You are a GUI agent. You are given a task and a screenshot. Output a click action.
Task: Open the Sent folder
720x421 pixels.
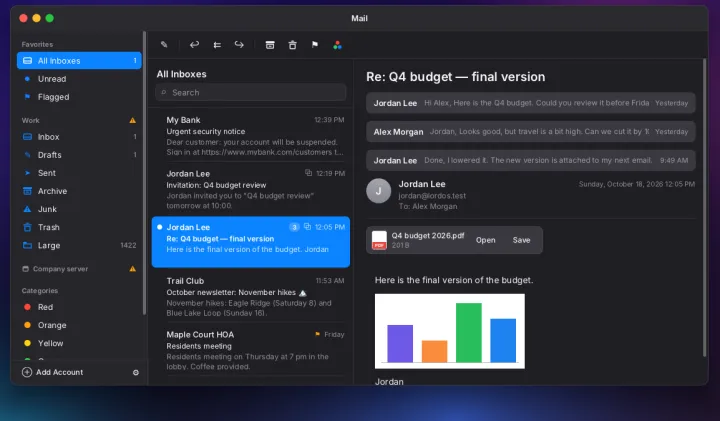[x=79, y=173]
